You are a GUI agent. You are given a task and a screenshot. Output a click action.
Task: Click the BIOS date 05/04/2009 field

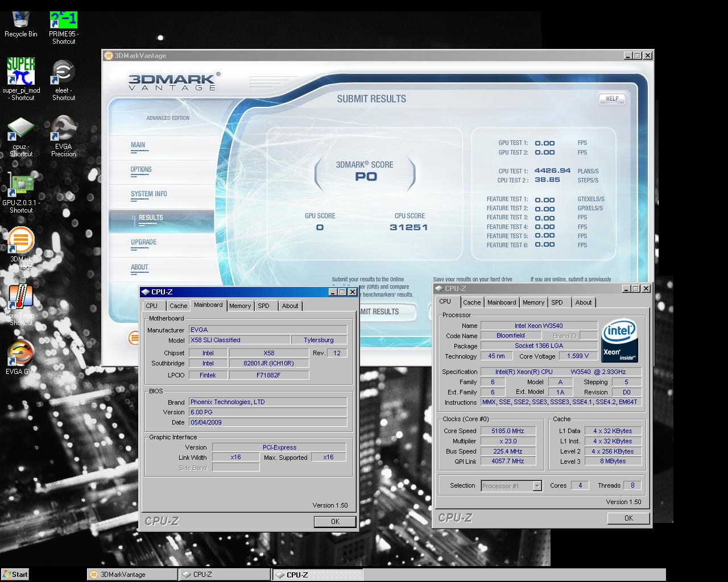point(268,422)
